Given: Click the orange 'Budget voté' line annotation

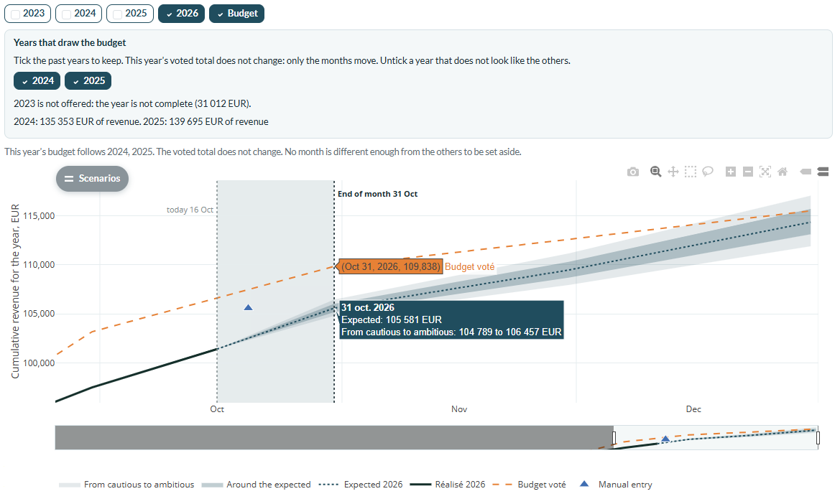Looking at the screenshot, I should click(469, 266).
